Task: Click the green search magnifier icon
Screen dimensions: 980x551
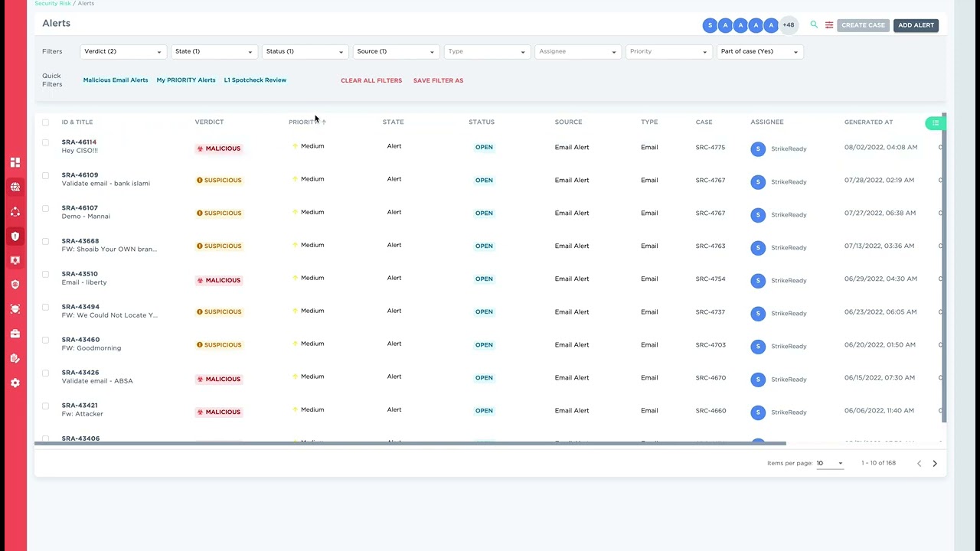Action: coord(814,24)
